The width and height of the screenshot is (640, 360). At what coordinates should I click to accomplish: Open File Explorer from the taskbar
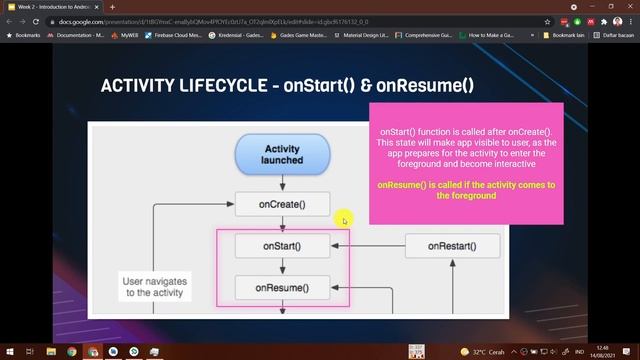(x=51, y=351)
